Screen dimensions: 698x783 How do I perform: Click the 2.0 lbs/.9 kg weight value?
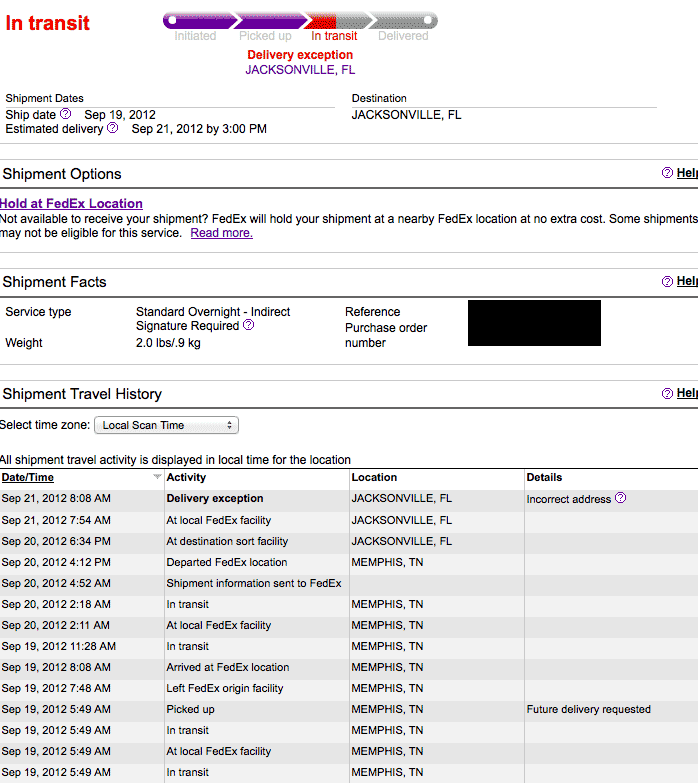pos(168,343)
